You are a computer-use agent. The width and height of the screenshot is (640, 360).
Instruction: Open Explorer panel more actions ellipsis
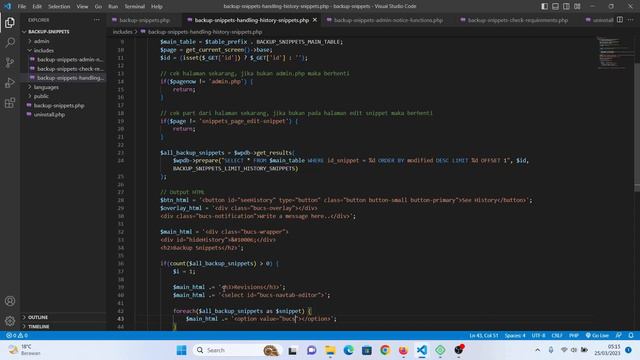click(96, 20)
